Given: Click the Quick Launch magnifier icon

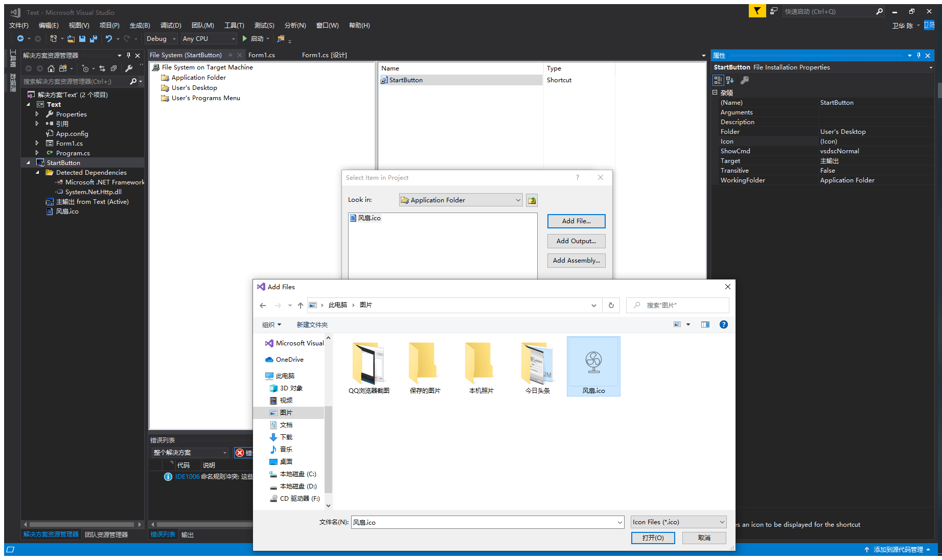Looking at the screenshot, I should (x=879, y=11).
